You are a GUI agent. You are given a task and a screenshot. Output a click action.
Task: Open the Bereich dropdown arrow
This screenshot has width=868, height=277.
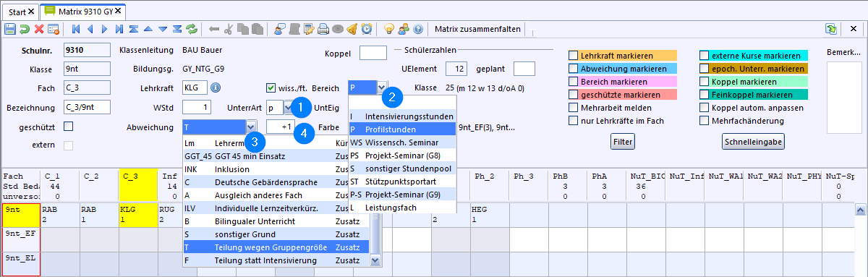click(382, 88)
